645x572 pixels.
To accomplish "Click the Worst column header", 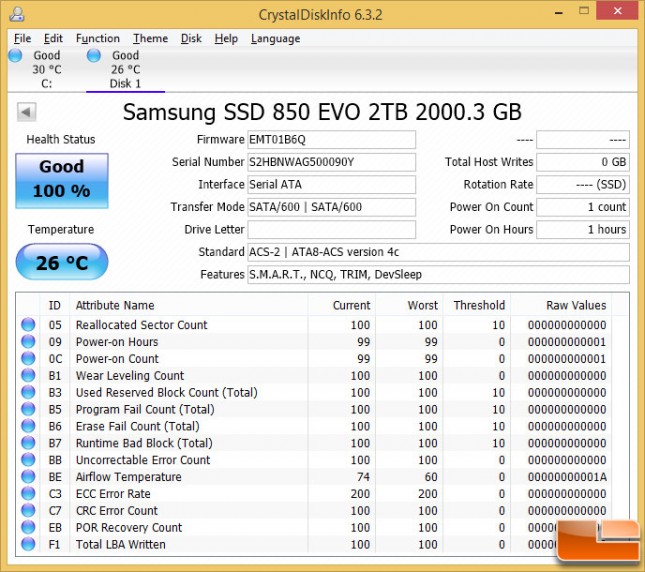I will (x=409, y=305).
